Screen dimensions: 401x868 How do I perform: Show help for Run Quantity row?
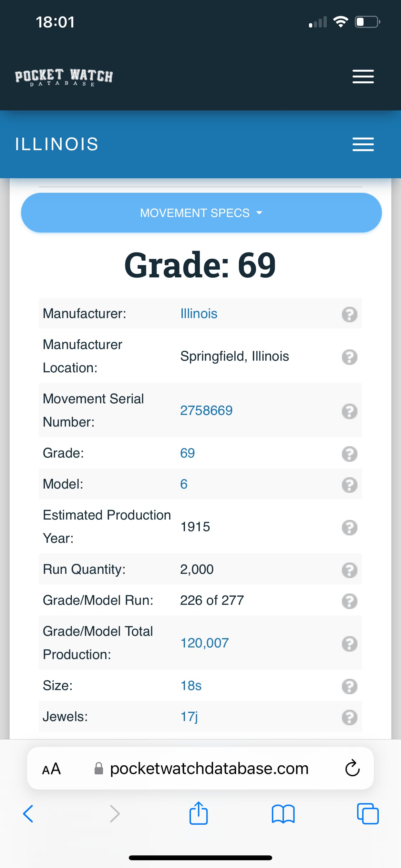[349, 570]
